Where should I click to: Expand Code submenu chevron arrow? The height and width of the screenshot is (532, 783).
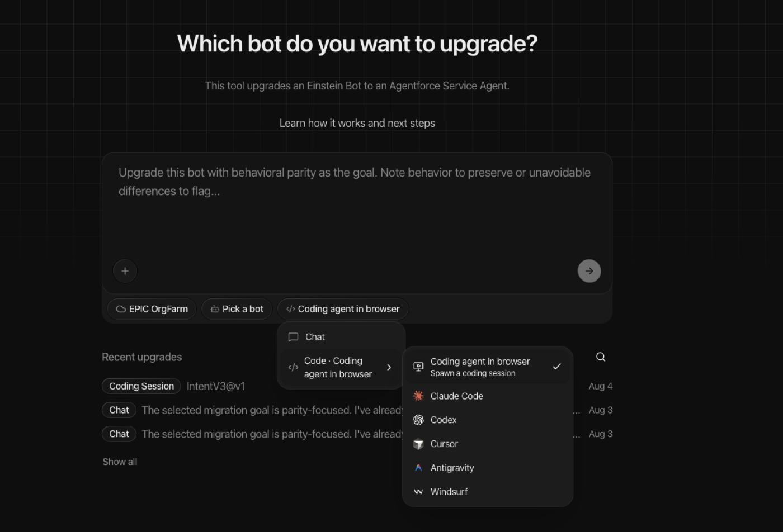tap(389, 368)
